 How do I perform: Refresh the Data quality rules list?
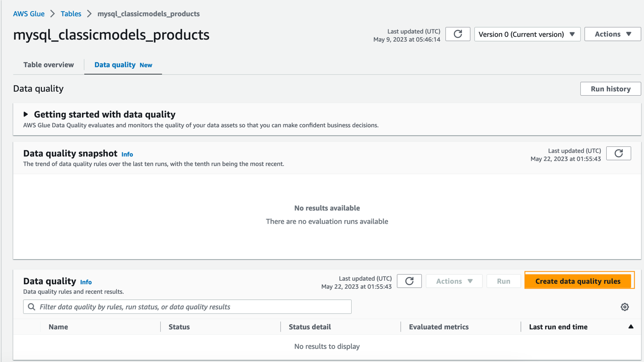pyautogui.click(x=409, y=281)
